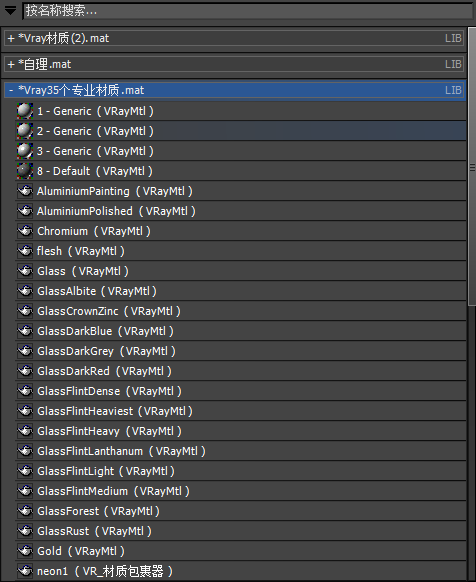Select the 8 - Default (VRayMtl) material
Screen dimensions: 476x582
tap(241, 171)
